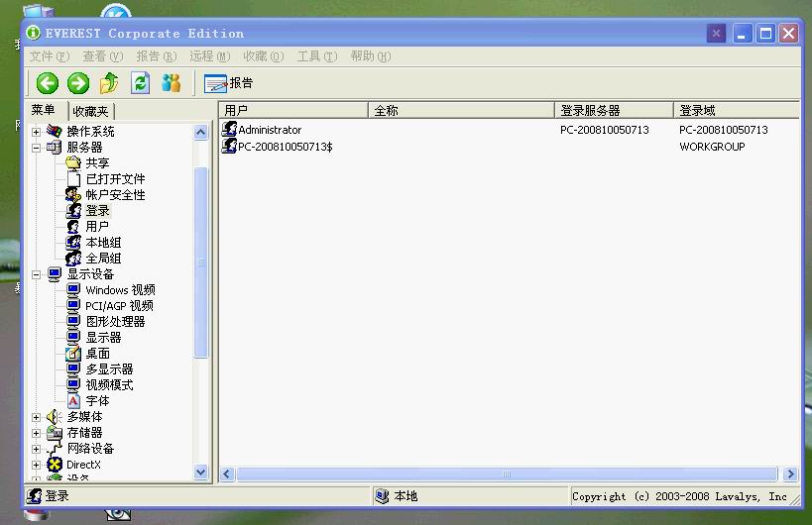
Task: Expand the DirectX node
Action: click(36, 465)
